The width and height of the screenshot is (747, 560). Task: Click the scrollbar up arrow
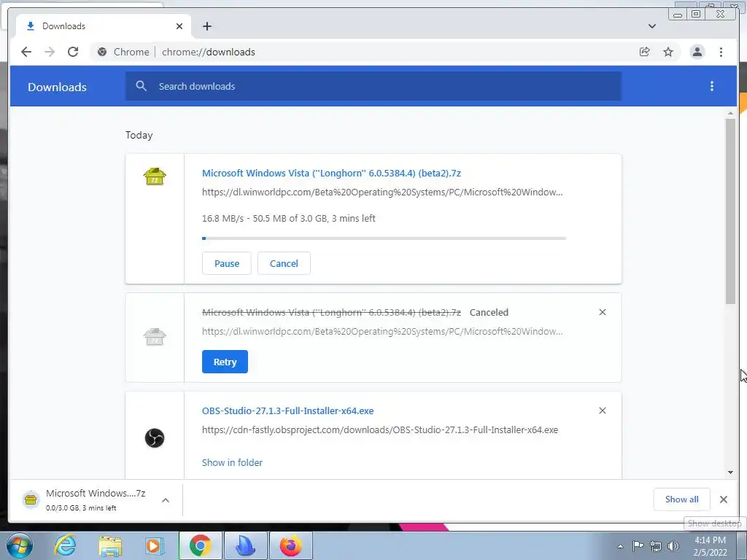click(x=730, y=113)
